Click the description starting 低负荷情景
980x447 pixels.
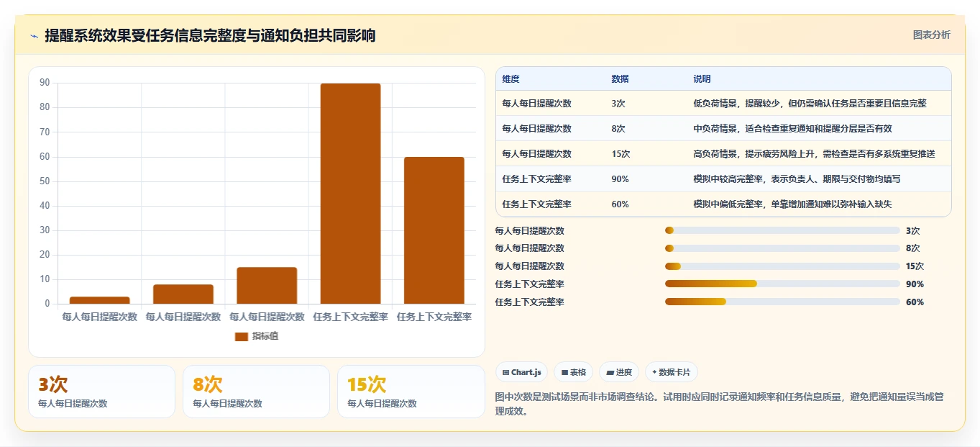click(810, 103)
